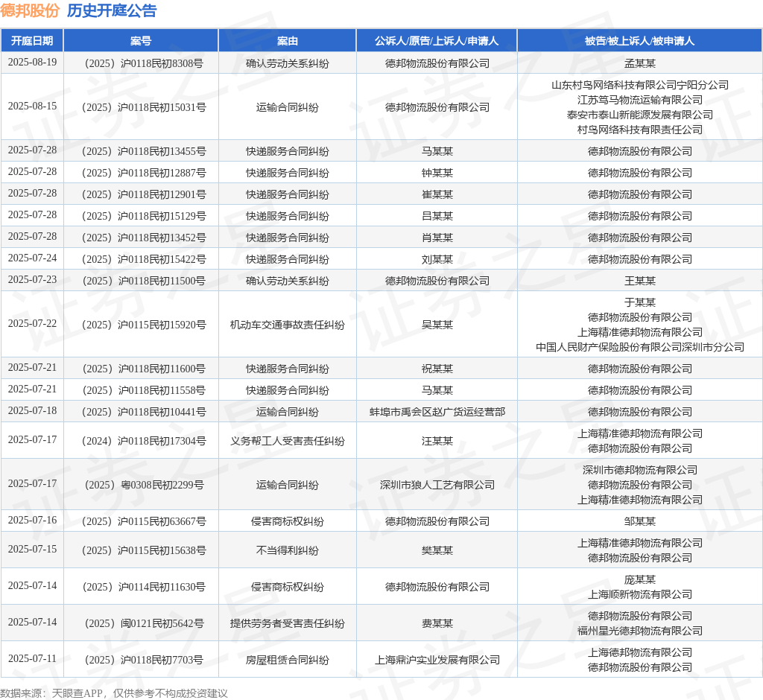The height and width of the screenshot is (700, 763).
Task: Click 村鸟网络科技有限责任公司
Action: [640, 130]
